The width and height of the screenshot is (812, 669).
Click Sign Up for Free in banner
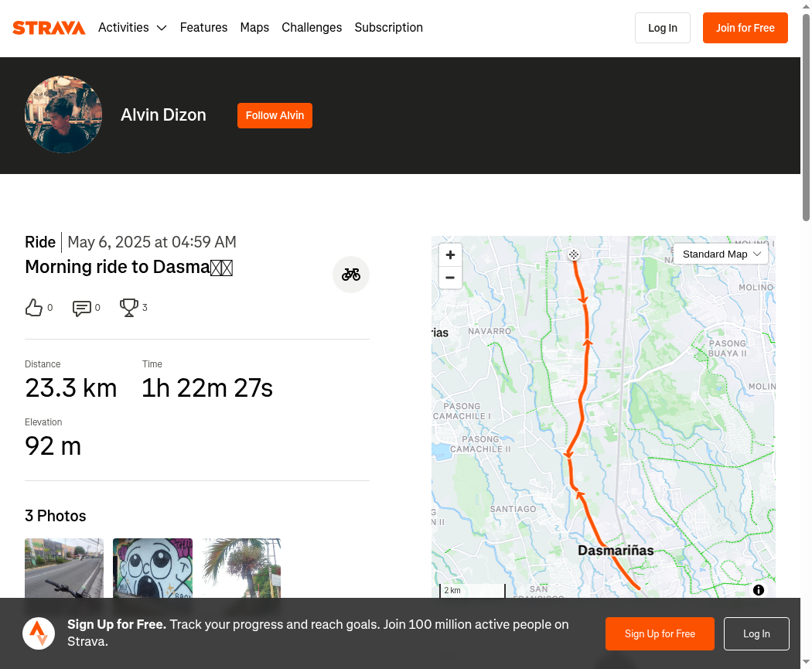[660, 633]
